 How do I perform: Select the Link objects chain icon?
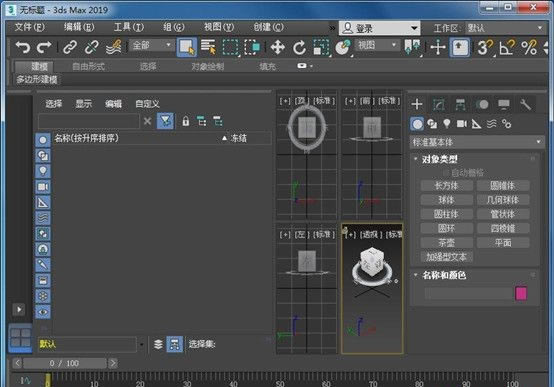pos(70,47)
